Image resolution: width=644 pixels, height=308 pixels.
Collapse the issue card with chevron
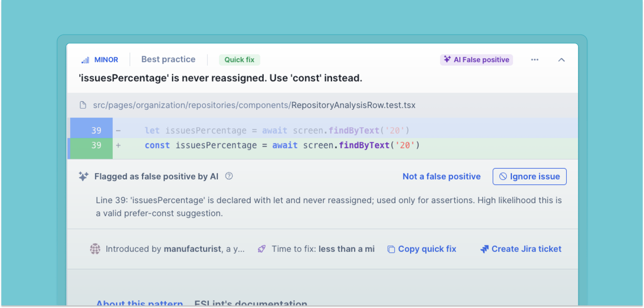(x=561, y=60)
